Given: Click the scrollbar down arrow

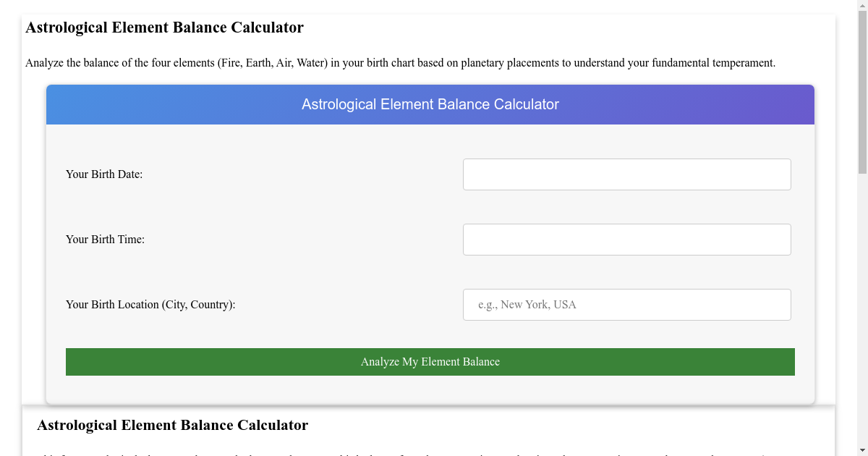Looking at the screenshot, I should click(862, 449).
